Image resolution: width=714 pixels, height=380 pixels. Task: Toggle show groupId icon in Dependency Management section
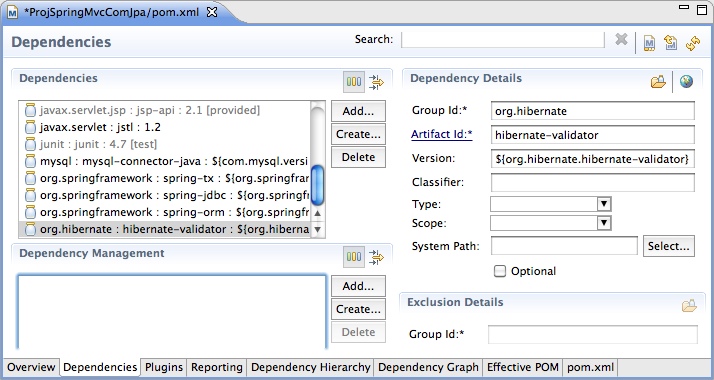pyautogui.click(x=354, y=257)
